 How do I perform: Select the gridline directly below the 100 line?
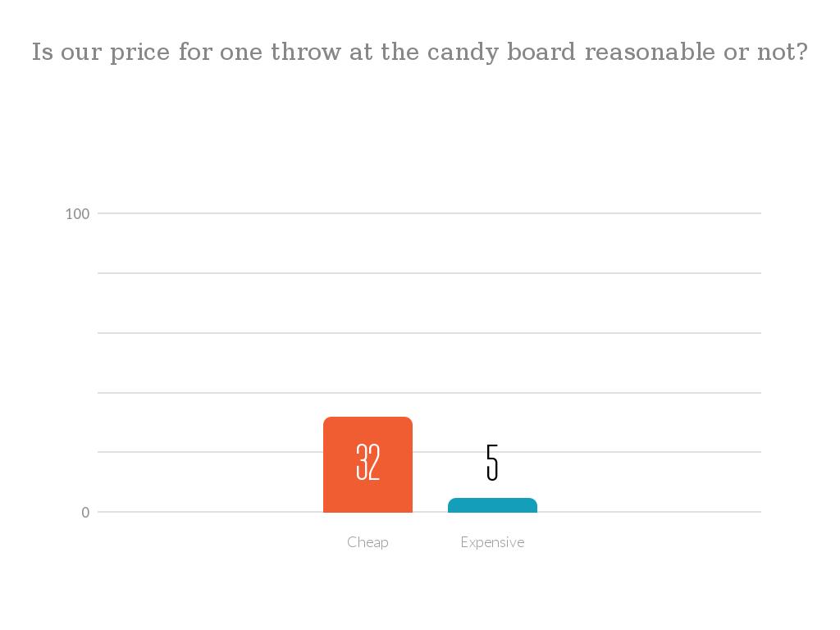click(429, 273)
